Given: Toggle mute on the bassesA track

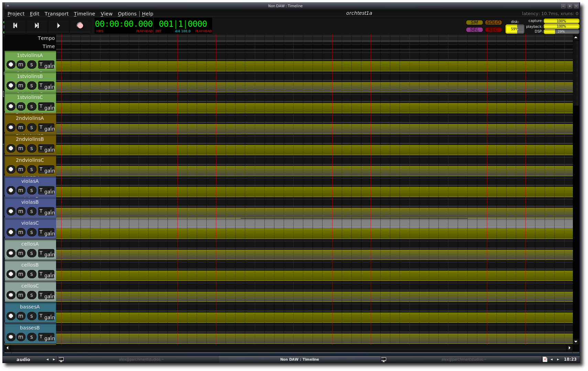Looking at the screenshot, I should point(21,316).
